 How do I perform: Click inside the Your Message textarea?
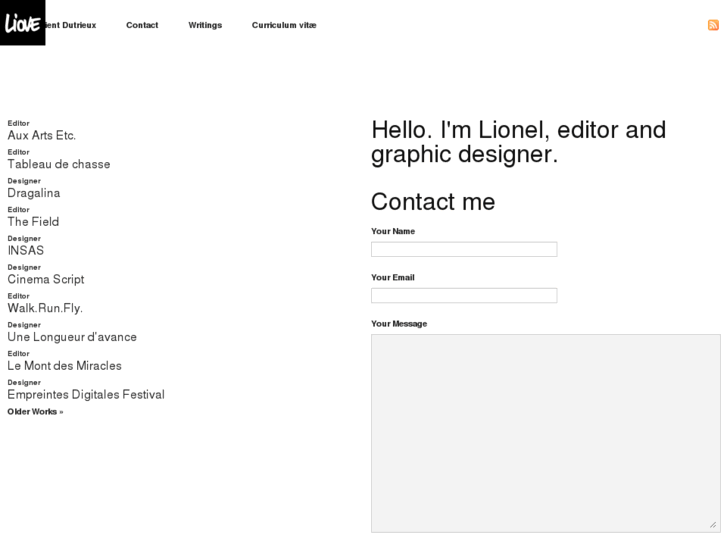[545, 432]
